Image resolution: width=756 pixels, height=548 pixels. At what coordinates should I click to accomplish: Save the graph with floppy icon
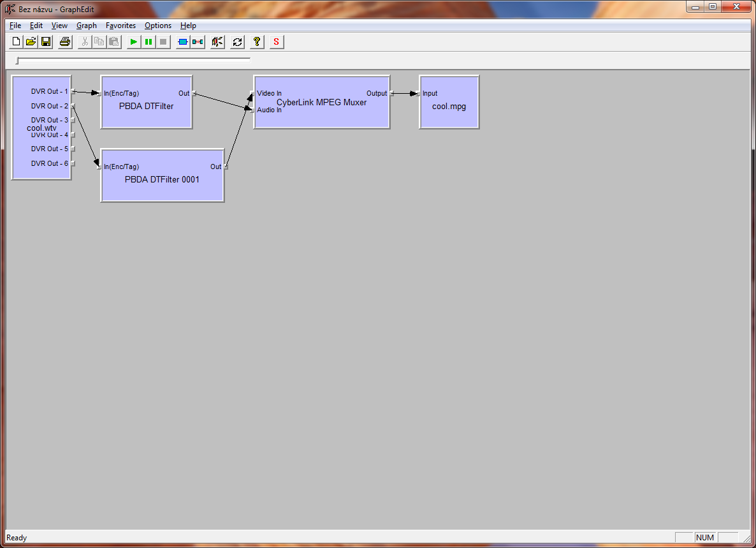[46, 42]
